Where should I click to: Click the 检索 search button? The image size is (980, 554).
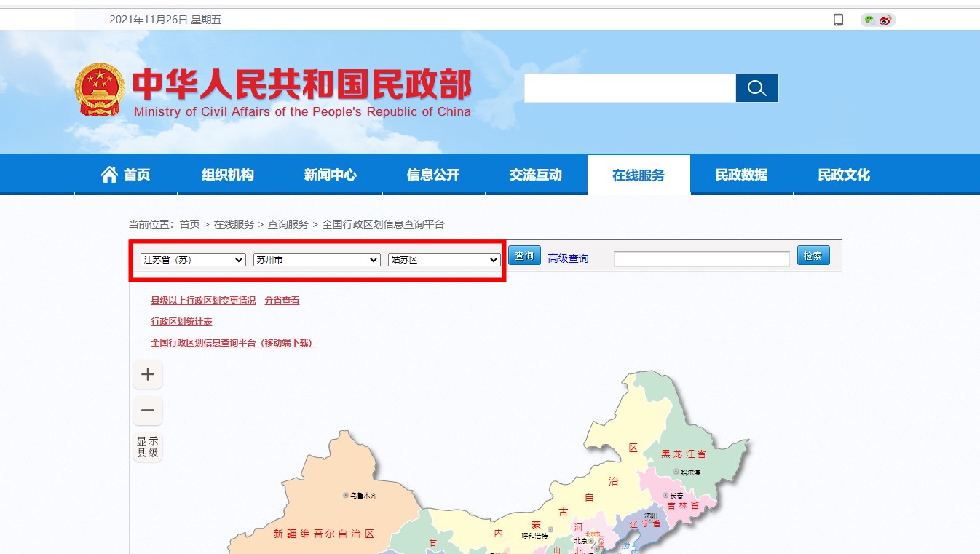click(813, 256)
